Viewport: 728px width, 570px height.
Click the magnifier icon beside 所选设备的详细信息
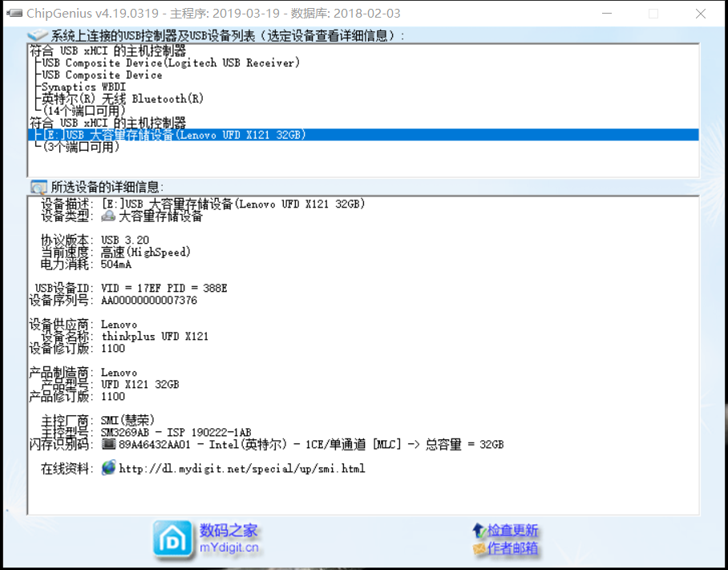coord(38,187)
